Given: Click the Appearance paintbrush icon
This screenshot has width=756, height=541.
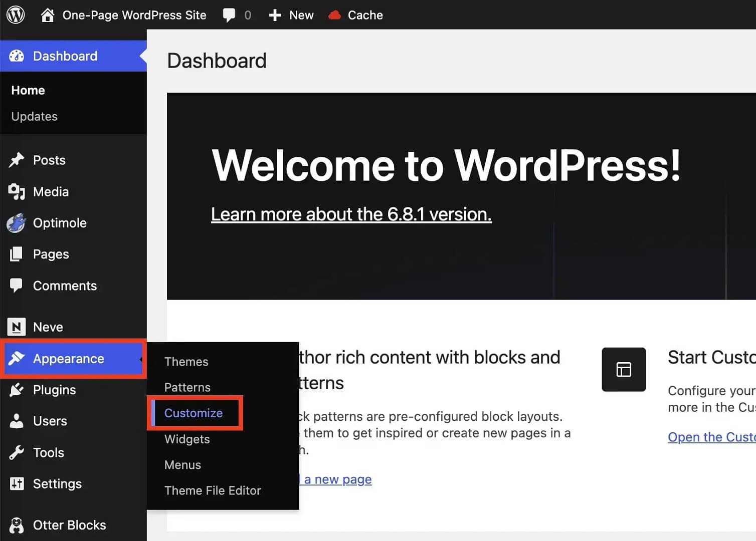Looking at the screenshot, I should pos(17,359).
